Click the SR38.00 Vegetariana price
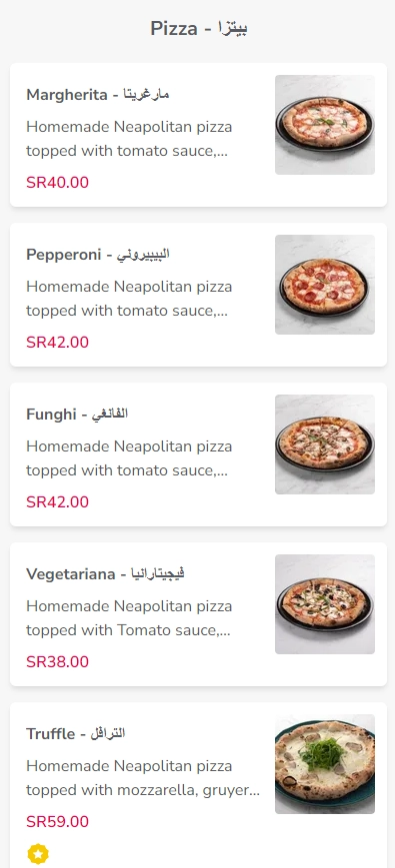 pyautogui.click(x=57, y=661)
